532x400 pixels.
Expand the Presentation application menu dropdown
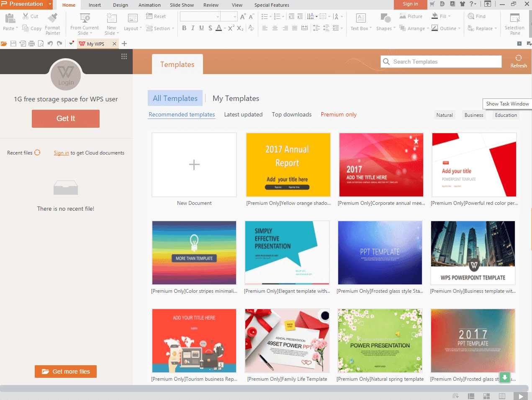pyautogui.click(x=50, y=4)
